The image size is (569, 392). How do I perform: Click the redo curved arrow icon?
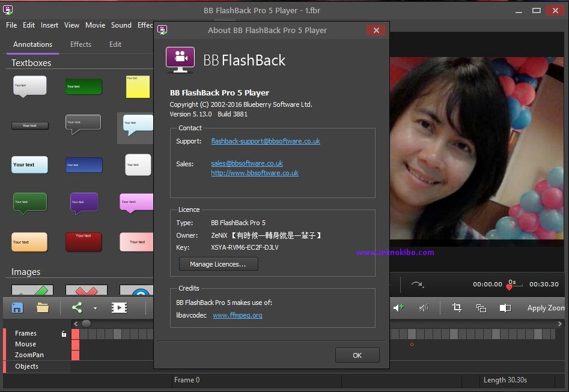coord(418,285)
